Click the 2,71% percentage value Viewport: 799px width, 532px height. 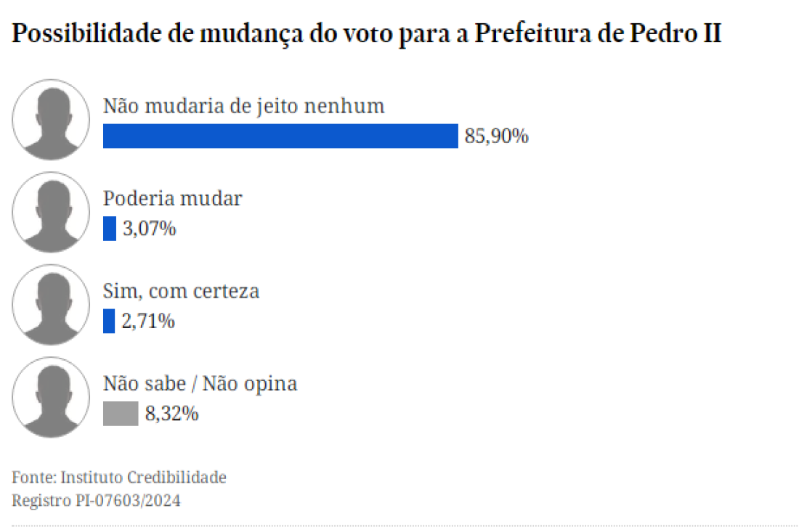click(x=148, y=322)
